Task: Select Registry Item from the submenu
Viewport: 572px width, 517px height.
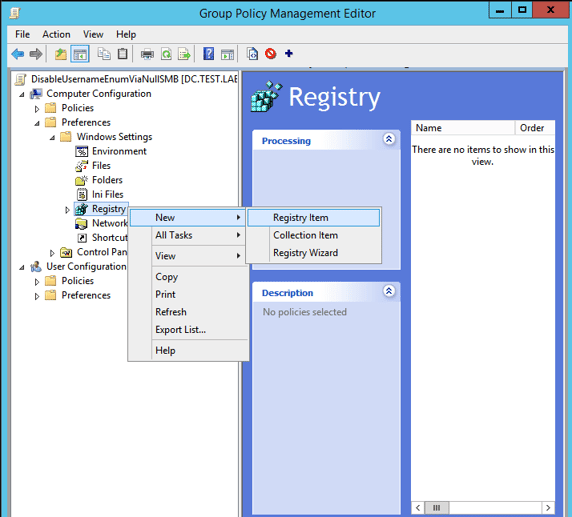Action: coord(314,217)
